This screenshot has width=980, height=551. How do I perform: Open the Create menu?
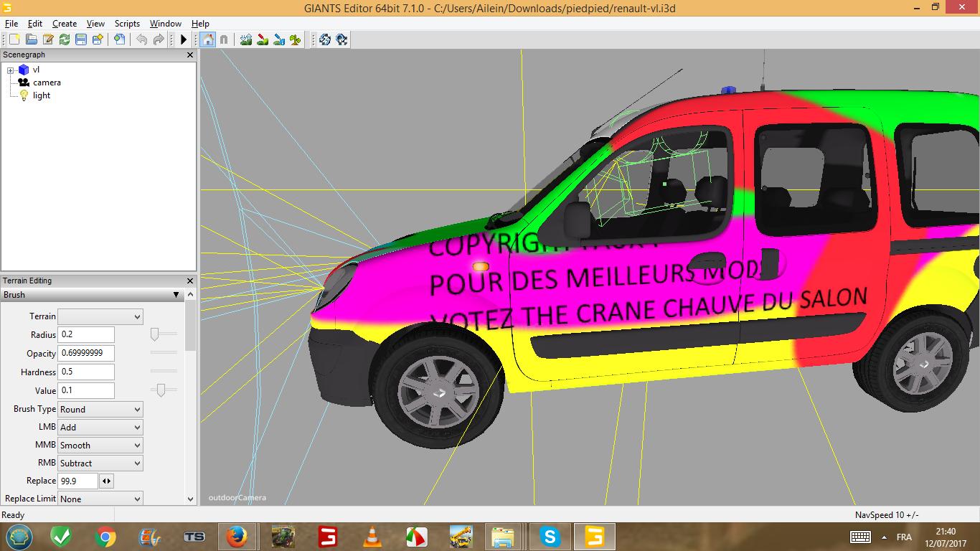point(65,24)
